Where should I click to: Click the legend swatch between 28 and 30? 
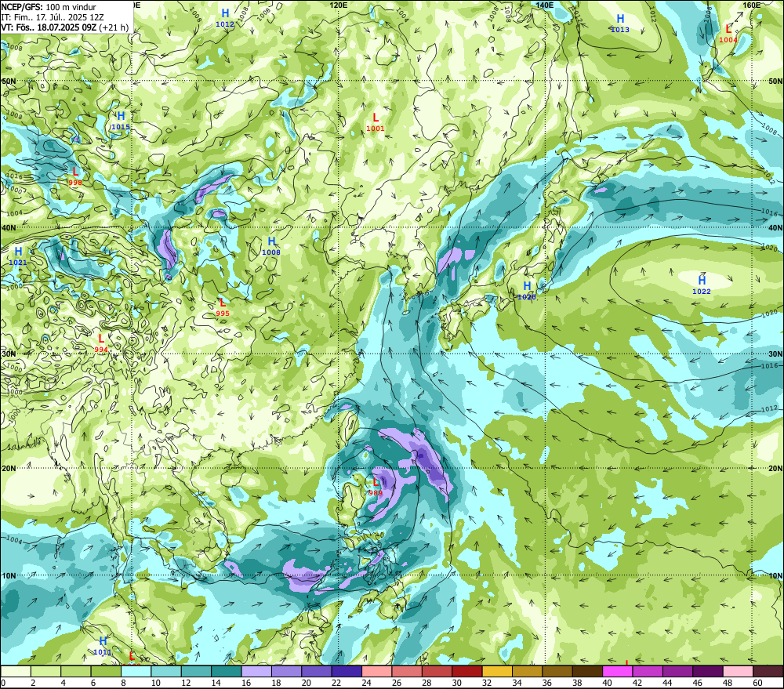click(x=437, y=671)
